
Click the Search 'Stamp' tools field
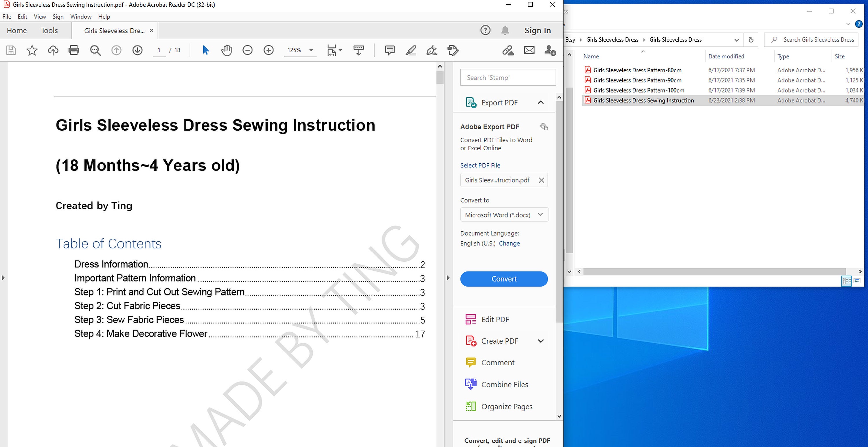(508, 77)
